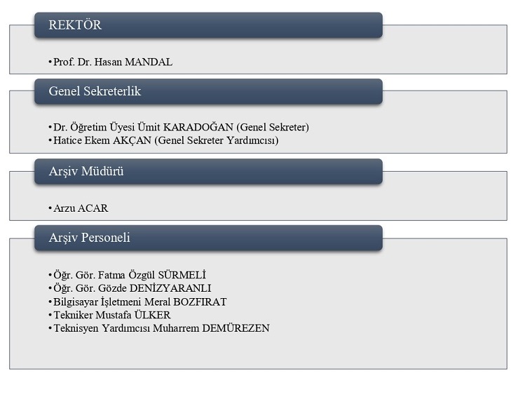Select the Arzu ACAR name

click(x=81, y=208)
